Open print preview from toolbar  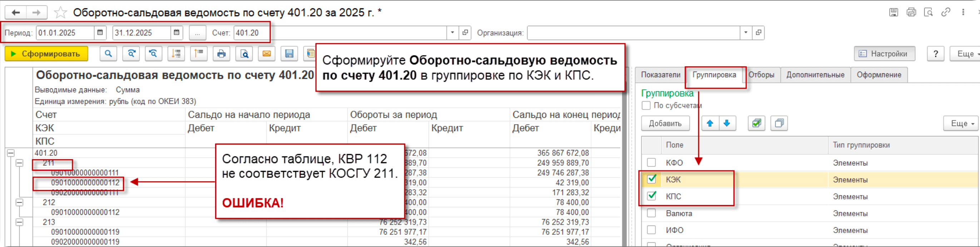pos(244,54)
